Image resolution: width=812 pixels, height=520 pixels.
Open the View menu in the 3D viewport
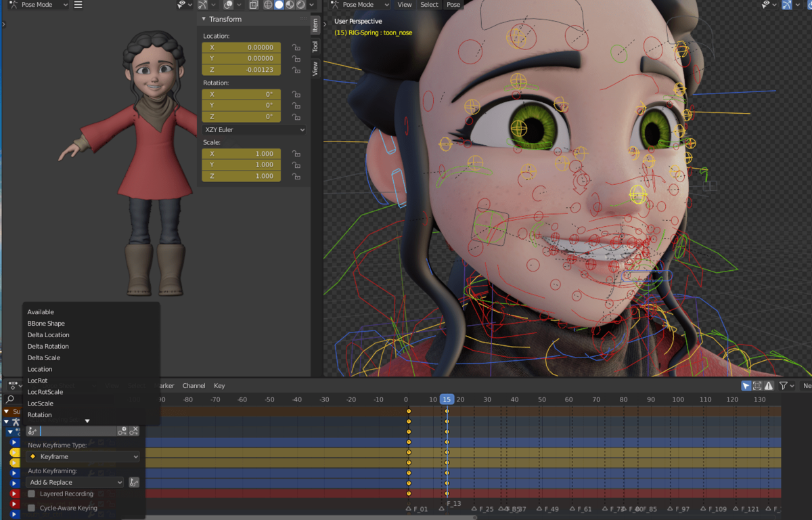coord(405,5)
